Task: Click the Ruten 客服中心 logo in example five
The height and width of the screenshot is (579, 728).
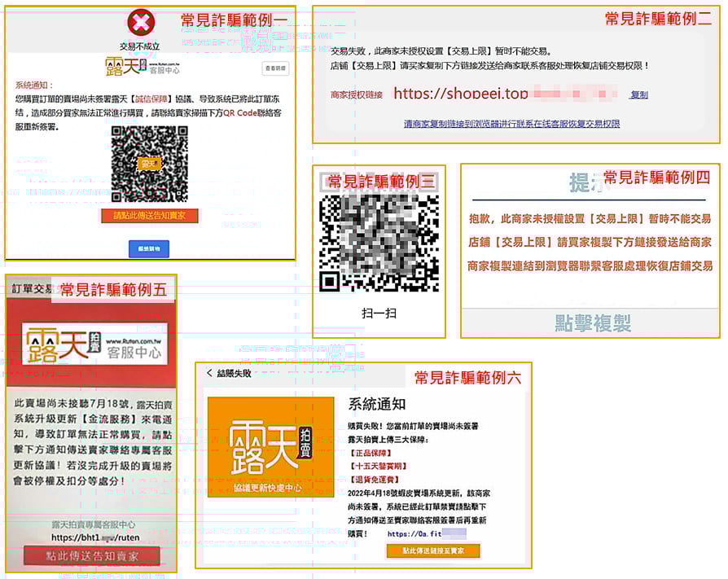Action: [91, 344]
